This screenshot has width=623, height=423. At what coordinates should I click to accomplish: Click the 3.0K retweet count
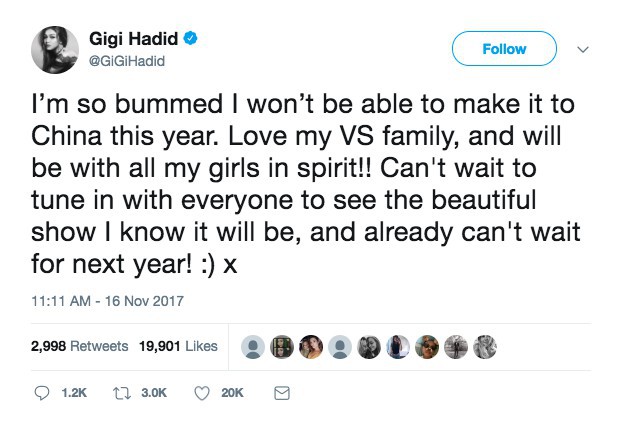(154, 394)
